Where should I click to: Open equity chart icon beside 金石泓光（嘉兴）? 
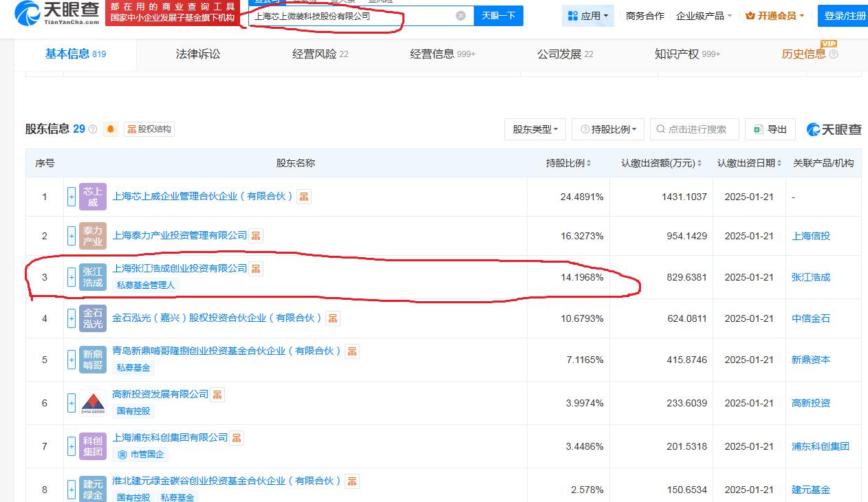333,318
